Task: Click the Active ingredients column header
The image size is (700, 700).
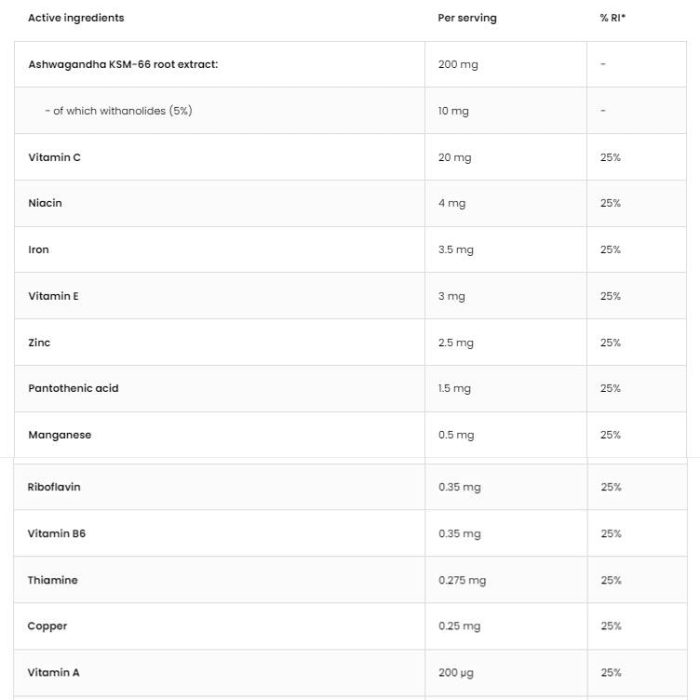Action: 76,18
